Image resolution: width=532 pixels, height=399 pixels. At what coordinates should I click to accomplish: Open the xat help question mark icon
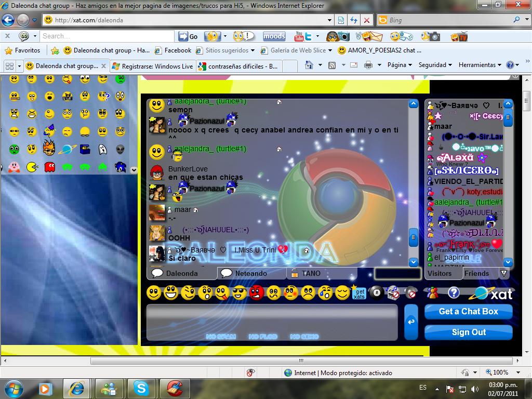tap(454, 292)
